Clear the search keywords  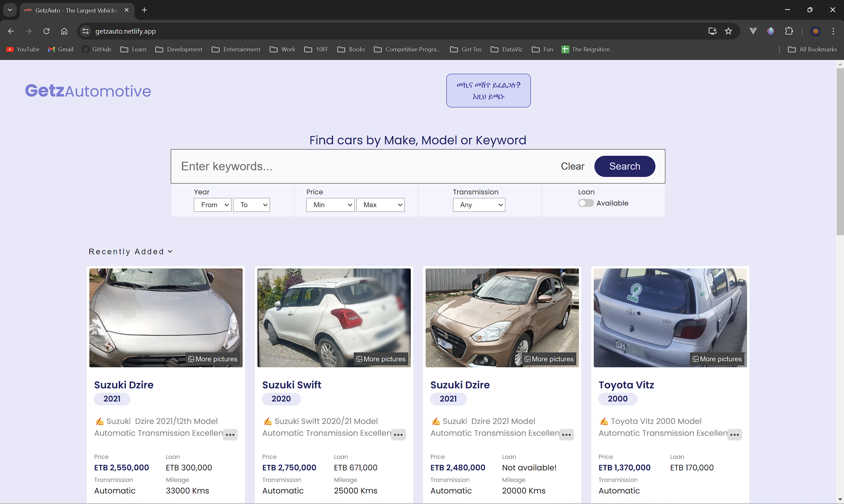click(x=572, y=166)
